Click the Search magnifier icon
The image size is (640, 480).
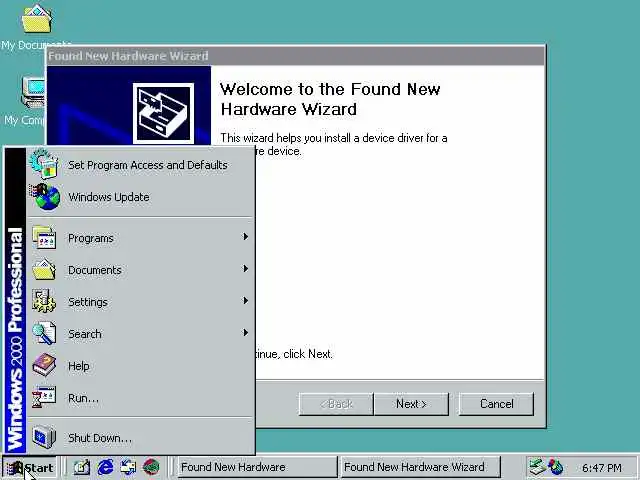44,333
